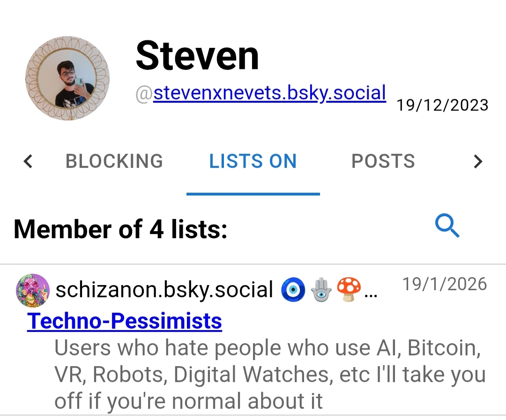
Task: Click the "Steven" display name heading
Action: 197,56
